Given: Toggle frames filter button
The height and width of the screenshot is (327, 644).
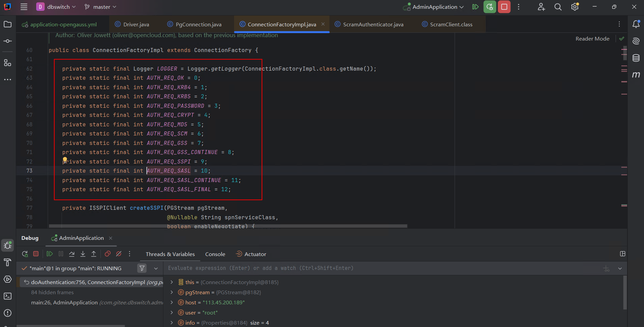Looking at the screenshot, I should point(142,268).
